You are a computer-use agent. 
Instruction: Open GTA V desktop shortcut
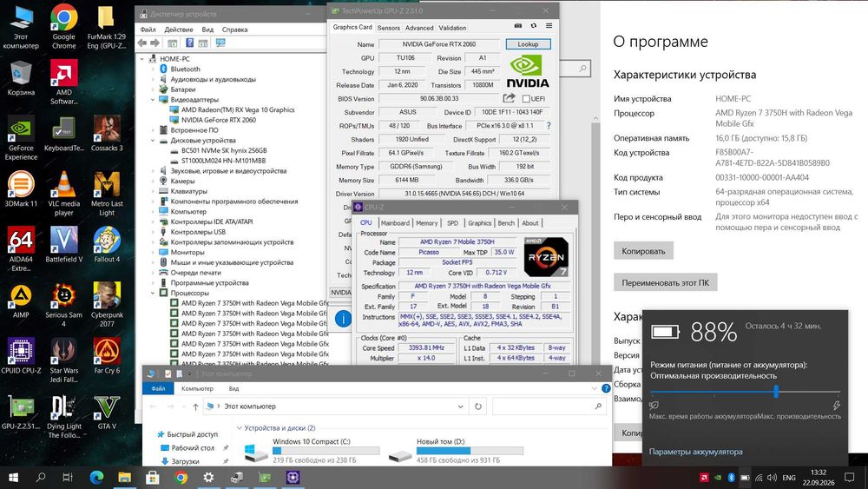pyautogui.click(x=107, y=412)
